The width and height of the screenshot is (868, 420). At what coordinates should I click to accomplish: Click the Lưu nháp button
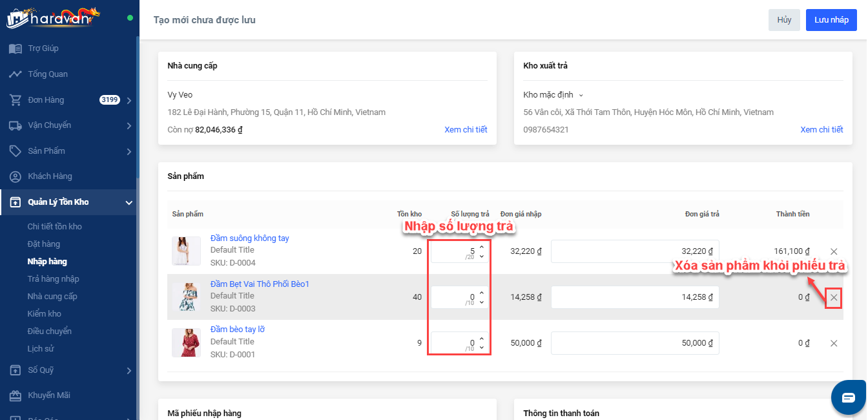tap(831, 20)
